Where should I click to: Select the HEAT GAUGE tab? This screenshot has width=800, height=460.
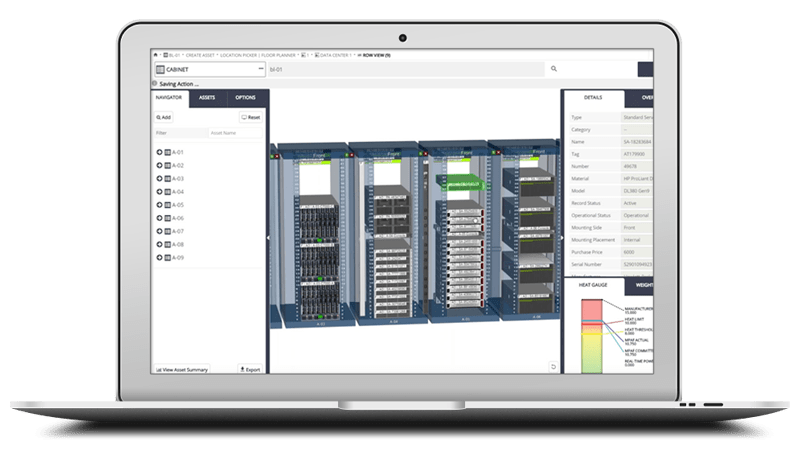pos(593,285)
